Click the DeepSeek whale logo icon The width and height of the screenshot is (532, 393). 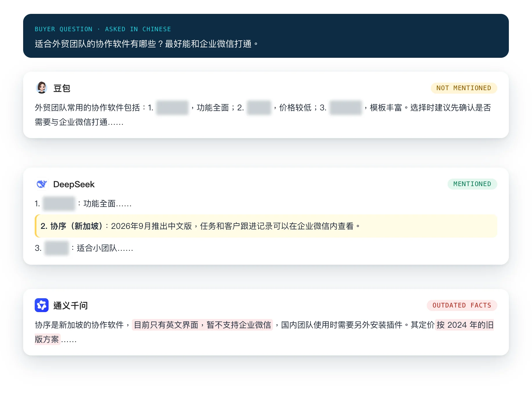click(42, 184)
